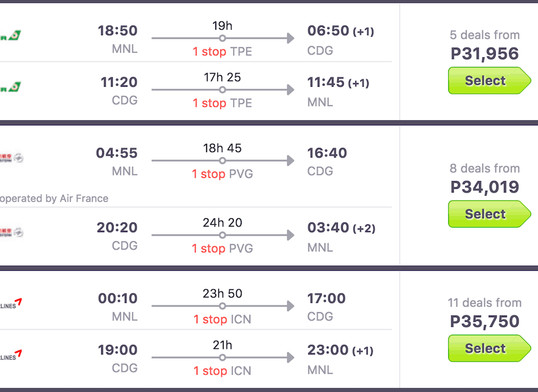This screenshot has height=392, width=538.
Task: Click the EVA Air logo on the 18:50 flight
Action: (11, 36)
